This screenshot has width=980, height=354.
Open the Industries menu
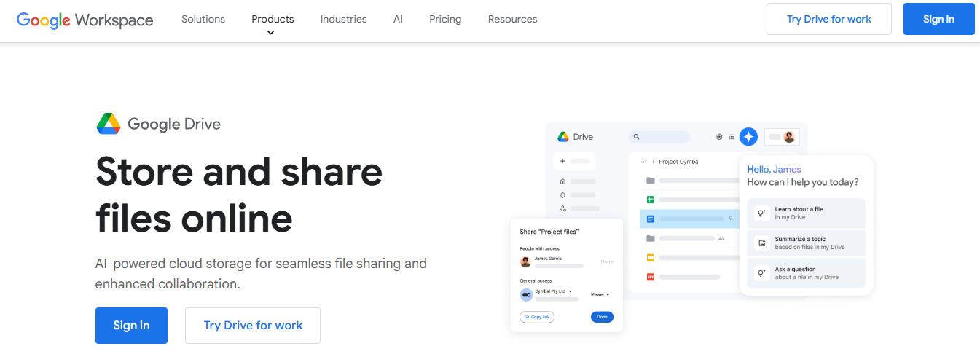pos(344,19)
